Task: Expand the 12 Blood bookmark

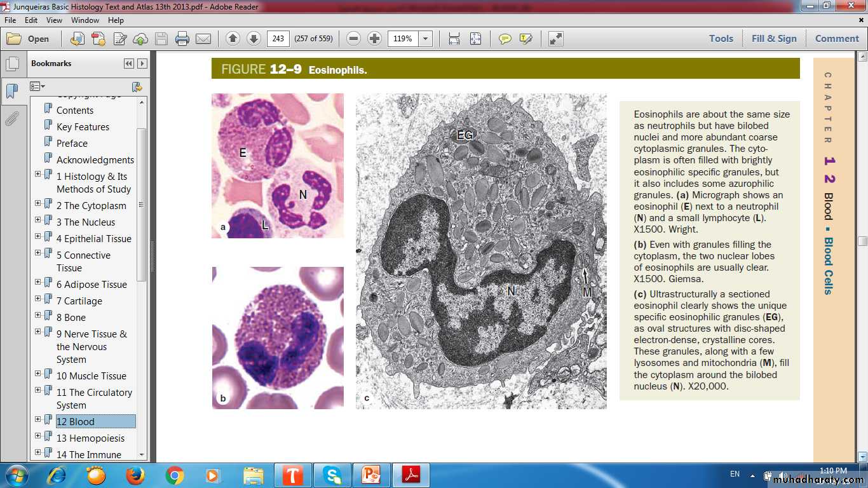Action: [x=38, y=419]
